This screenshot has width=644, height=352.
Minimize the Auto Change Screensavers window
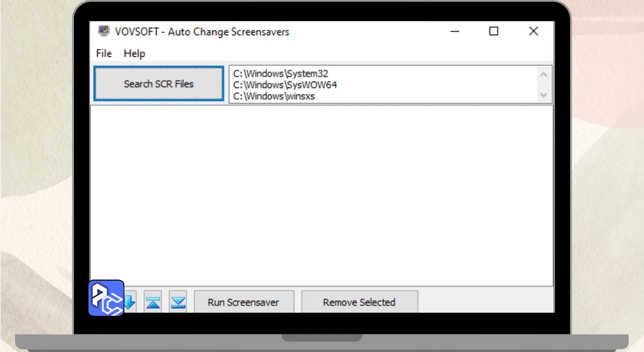coord(455,31)
